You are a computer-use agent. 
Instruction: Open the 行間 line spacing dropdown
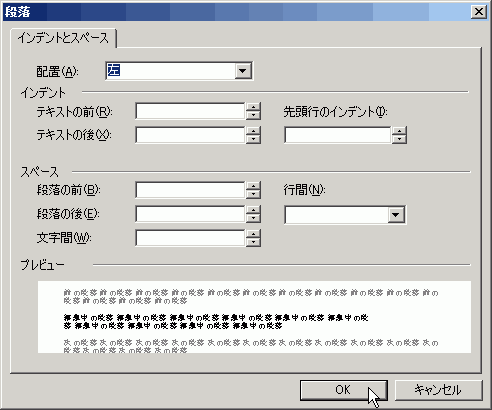point(396,215)
